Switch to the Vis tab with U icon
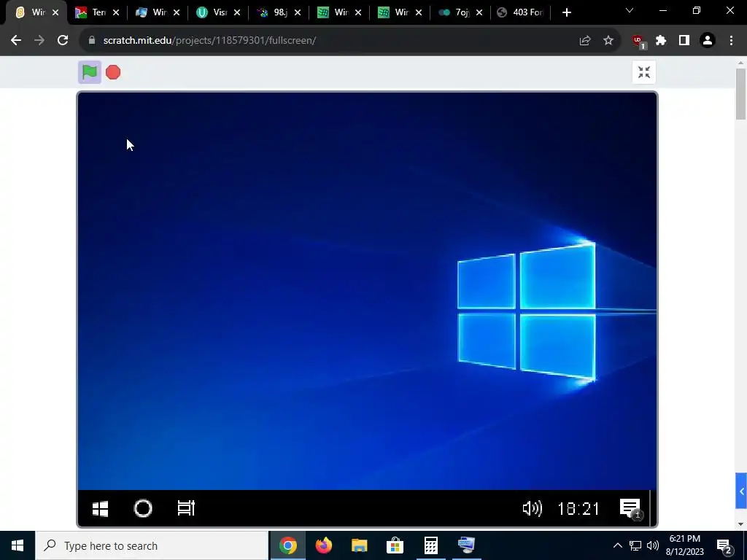The height and width of the screenshot is (560, 747). (x=212, y=12)
